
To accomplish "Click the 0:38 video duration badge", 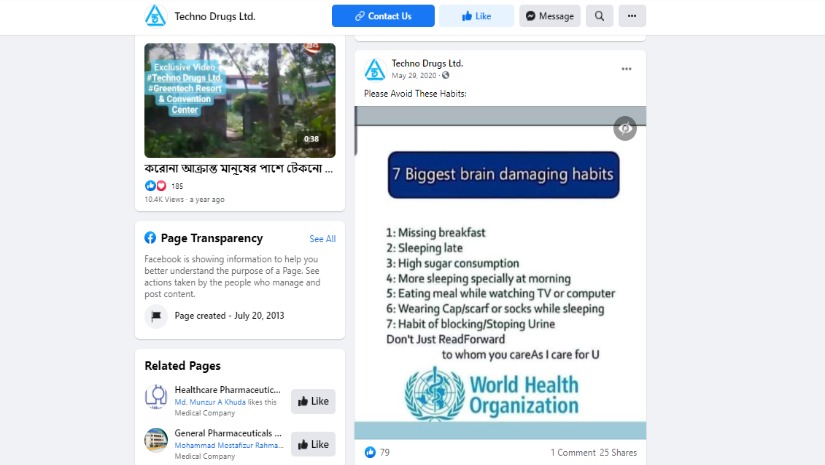I will pyautogui.click(x=311, y=139).
